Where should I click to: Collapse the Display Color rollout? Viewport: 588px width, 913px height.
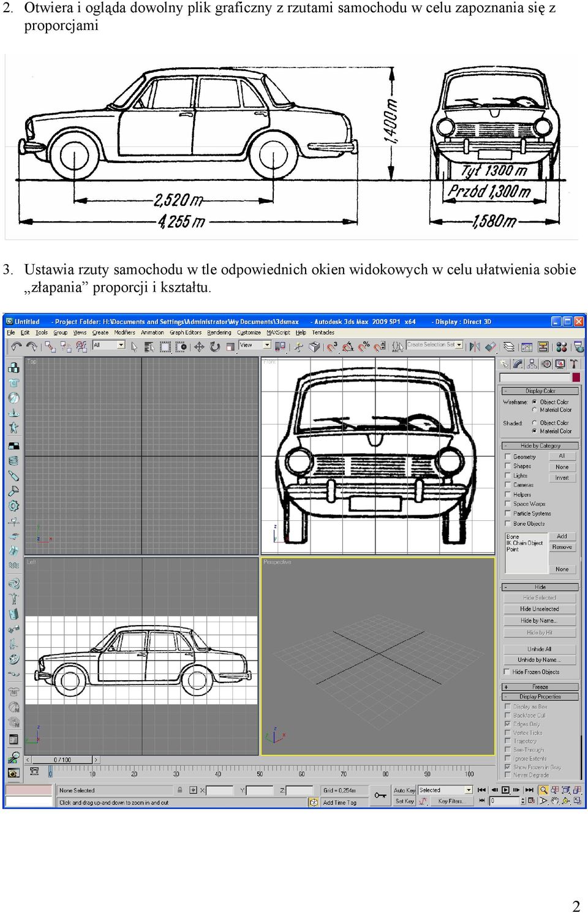point(540,390)
